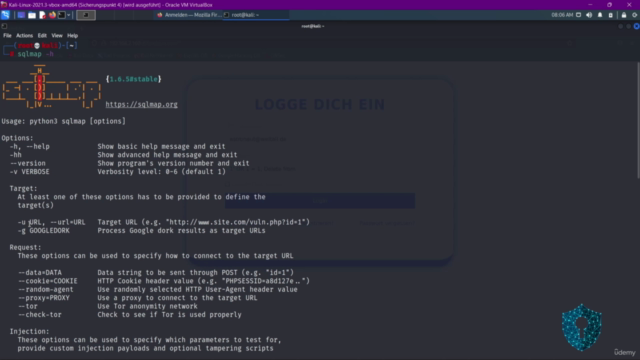
Task: Click the '-v VERBOSE' option text
Action: (29, 172)
